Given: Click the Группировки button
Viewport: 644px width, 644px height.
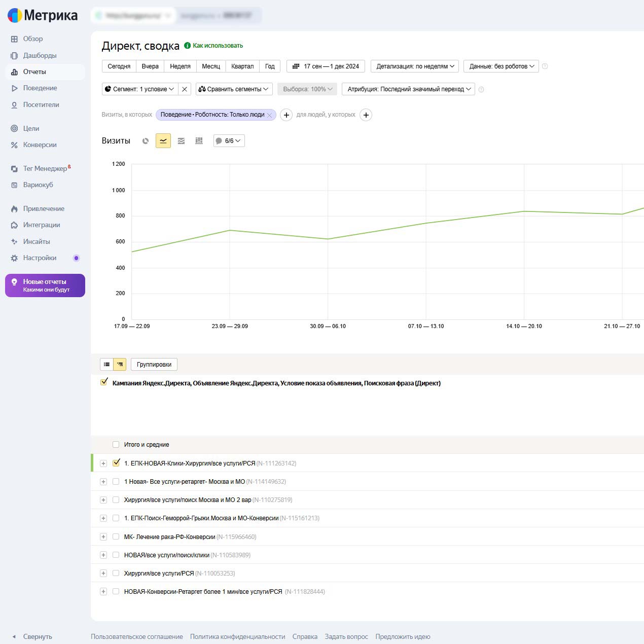Looking at the screenshot, I should click(x=154, y=364).
